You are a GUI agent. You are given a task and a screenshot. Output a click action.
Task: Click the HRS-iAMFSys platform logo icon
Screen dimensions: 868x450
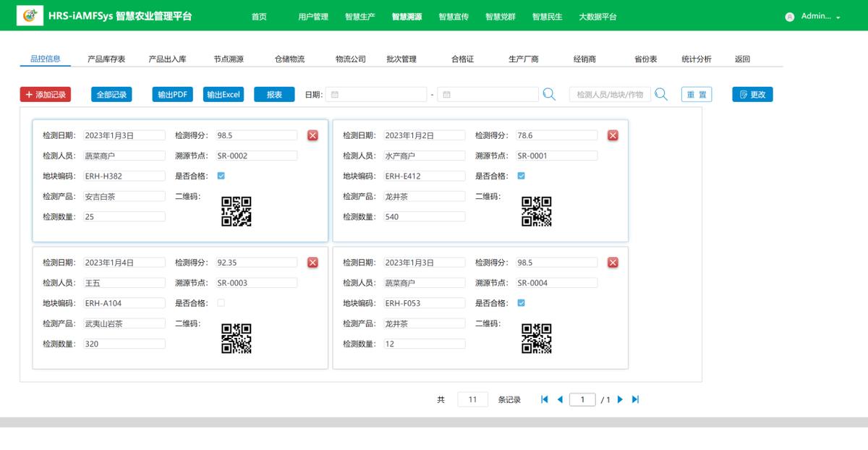coord(29,15)
